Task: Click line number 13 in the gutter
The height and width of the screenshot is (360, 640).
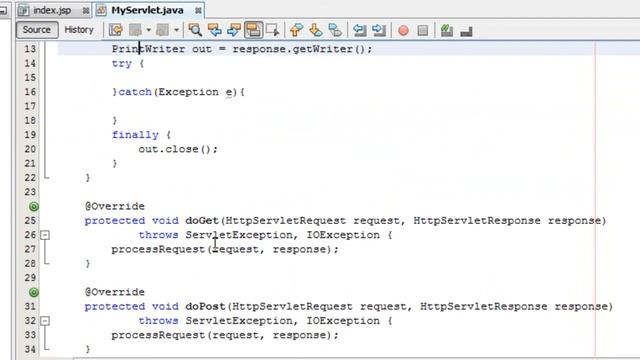Action: click(x=30, y=49)
